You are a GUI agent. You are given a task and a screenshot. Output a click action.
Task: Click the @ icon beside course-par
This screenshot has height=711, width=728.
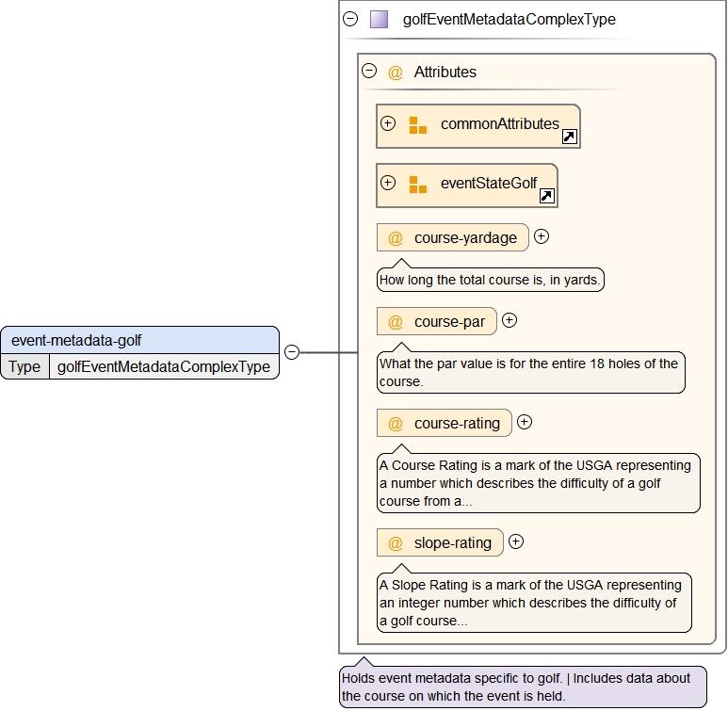point(396,322)
